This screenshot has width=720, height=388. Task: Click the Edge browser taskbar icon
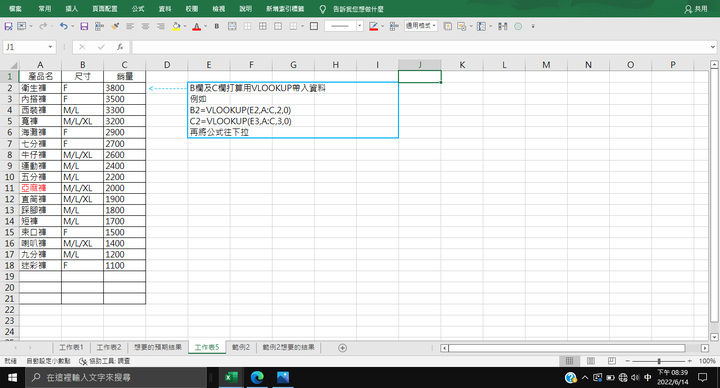257,377
